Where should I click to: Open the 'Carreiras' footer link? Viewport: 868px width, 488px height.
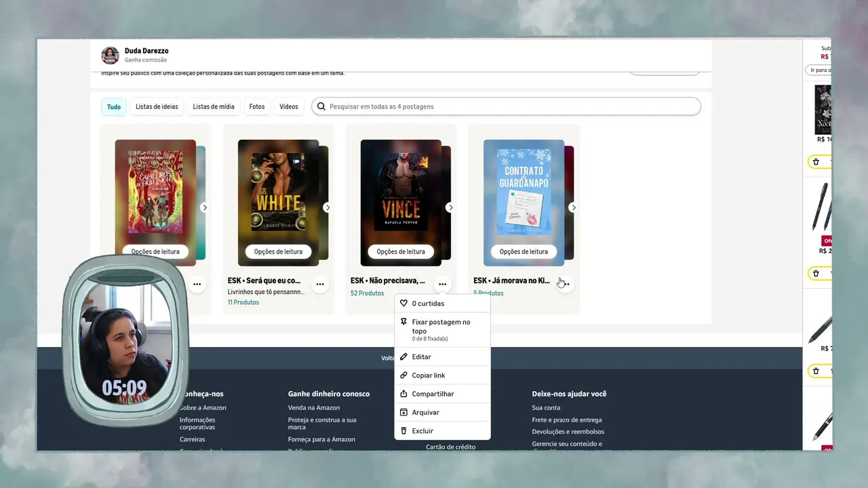click(193, 439)
